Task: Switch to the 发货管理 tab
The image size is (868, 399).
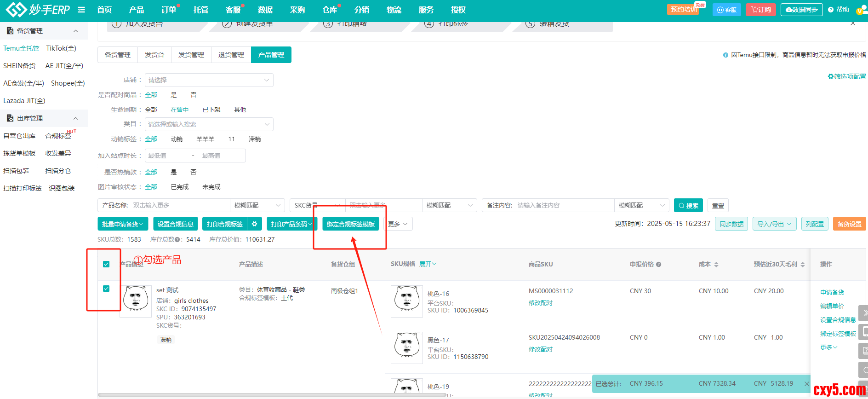Action: 191,55
